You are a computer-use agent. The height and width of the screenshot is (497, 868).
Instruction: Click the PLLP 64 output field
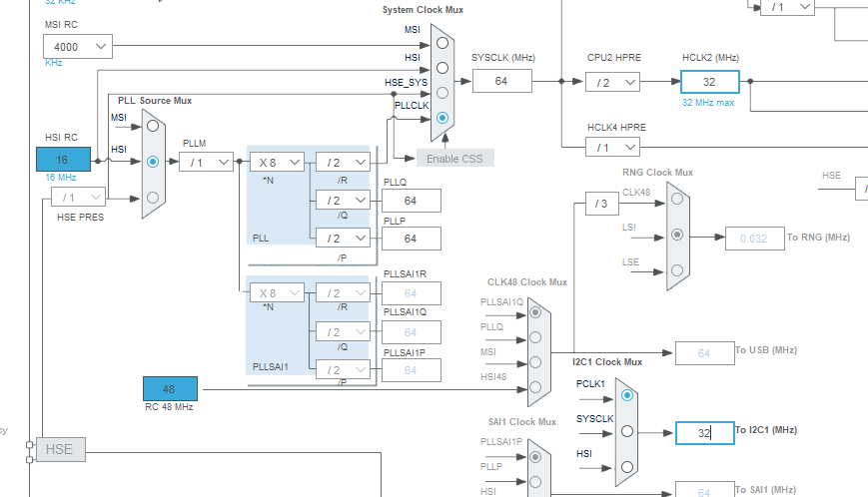(412, 239)
